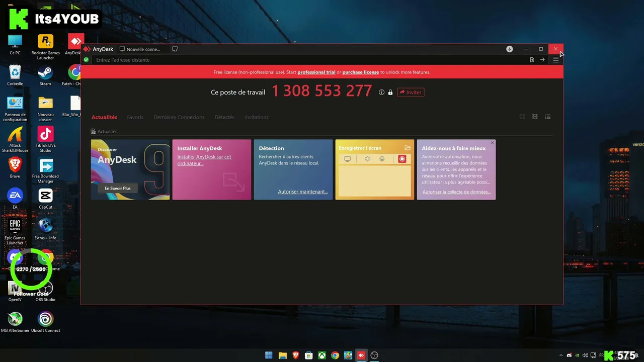
Task: Select the Extras + Info desktop icon
Action: pyautogui.click(x=45, y=229)
